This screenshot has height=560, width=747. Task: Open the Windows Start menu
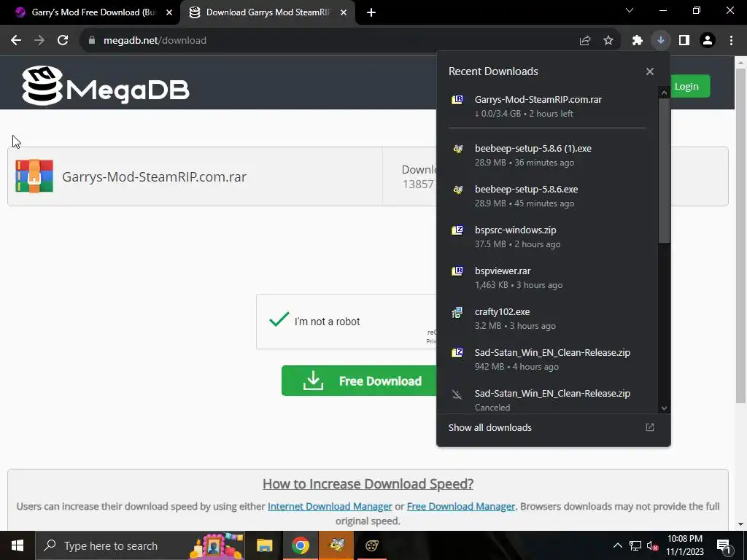[x=18, y=545]
